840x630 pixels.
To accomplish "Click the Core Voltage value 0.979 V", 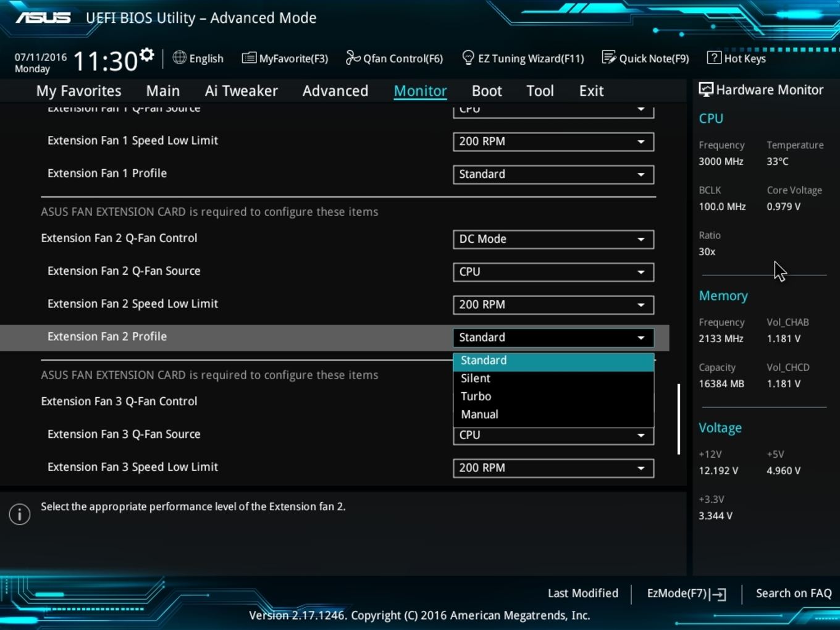I will click(784, 207).
